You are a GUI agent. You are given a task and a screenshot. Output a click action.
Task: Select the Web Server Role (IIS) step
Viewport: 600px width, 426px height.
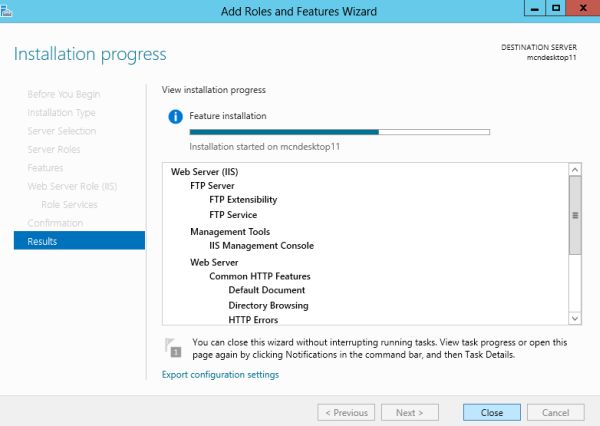[72, 186]
